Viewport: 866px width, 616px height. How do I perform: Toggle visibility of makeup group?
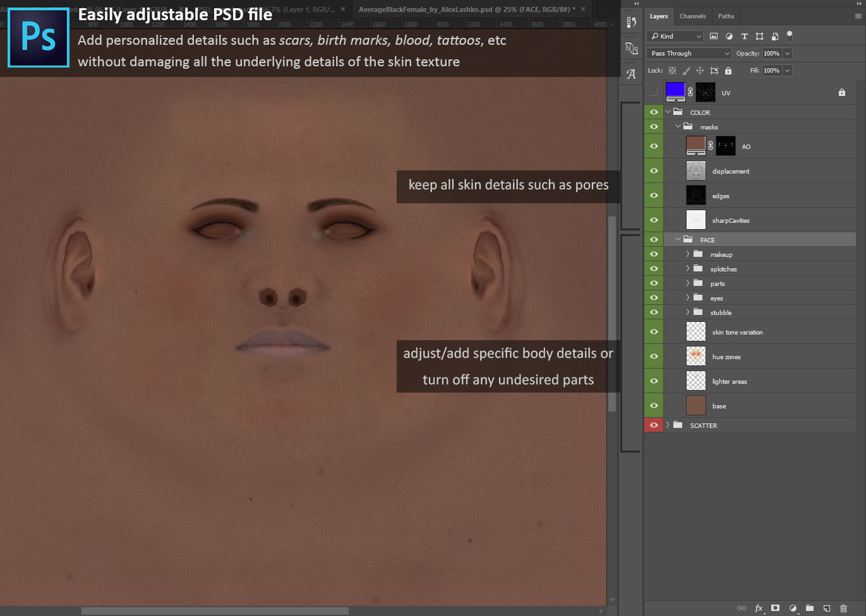[x=654, y=254]
